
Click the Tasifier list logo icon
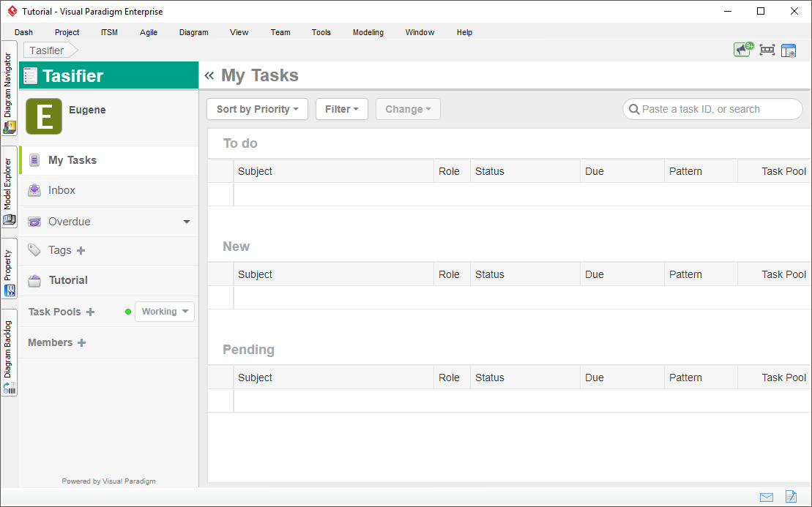point(31,75)
